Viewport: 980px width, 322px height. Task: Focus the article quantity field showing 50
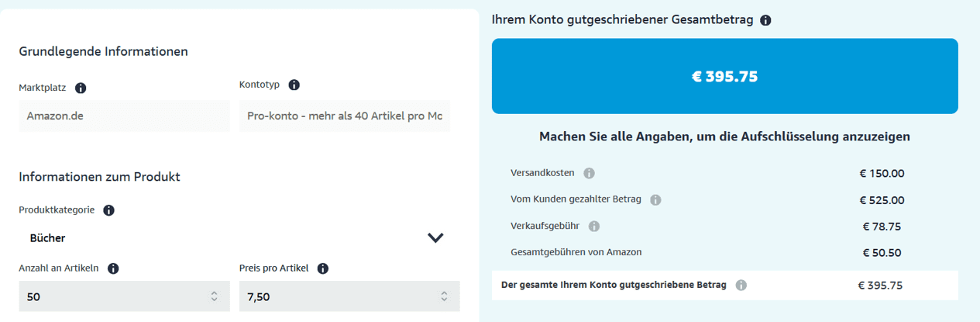[x=124, y=296]
